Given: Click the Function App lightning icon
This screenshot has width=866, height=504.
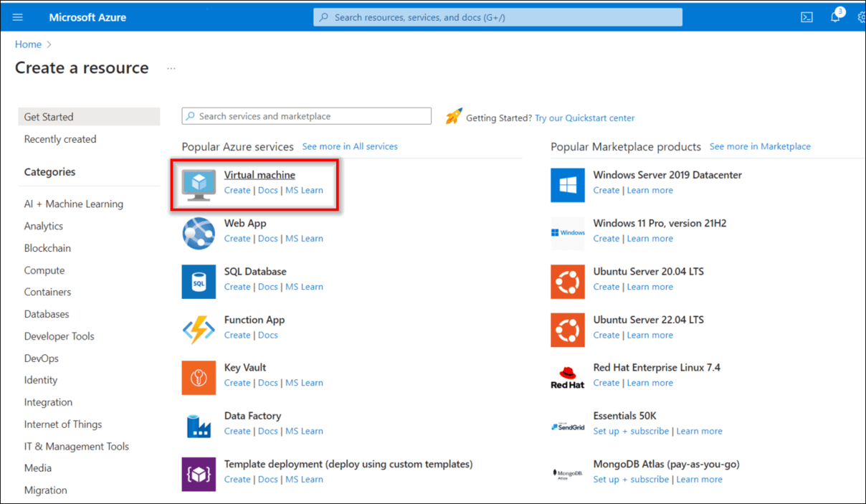Looking at the screenshot, I should coord(199,329).
